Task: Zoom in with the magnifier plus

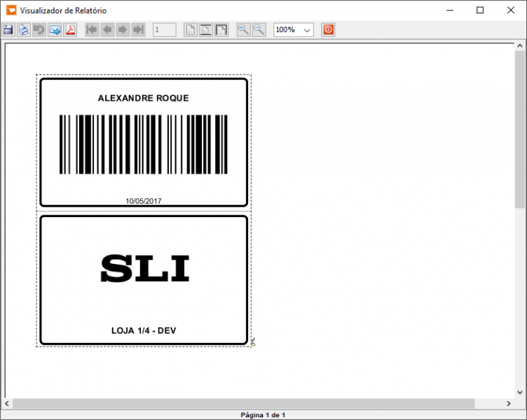Action: coord(243,30)
